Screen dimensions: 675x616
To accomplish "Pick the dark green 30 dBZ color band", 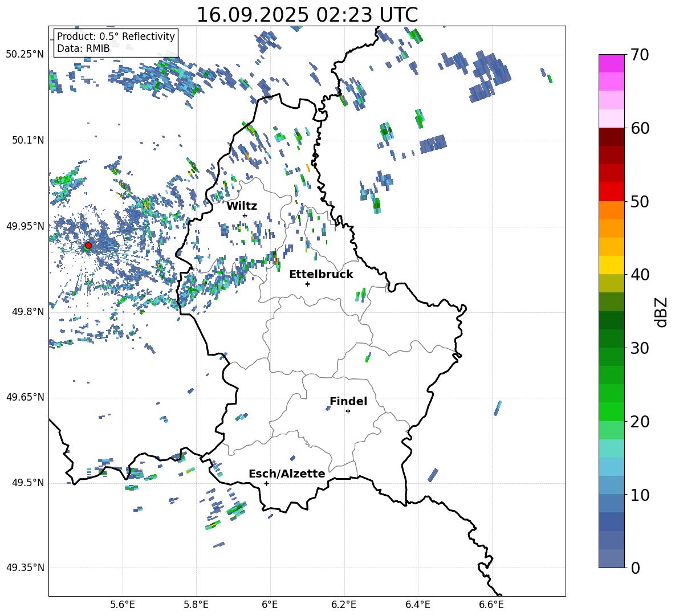I will (x=611, y=338).
